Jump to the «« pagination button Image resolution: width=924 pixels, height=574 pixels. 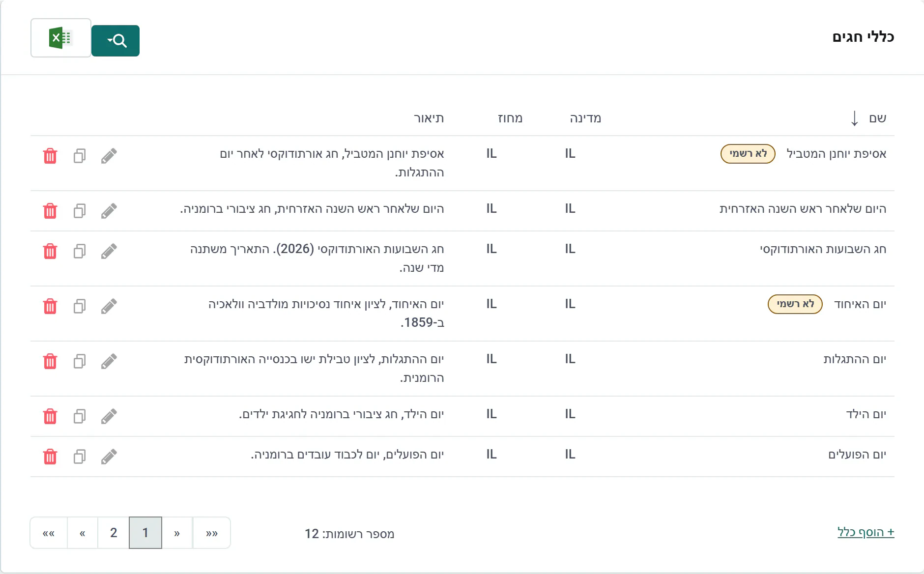click(49, 533)
